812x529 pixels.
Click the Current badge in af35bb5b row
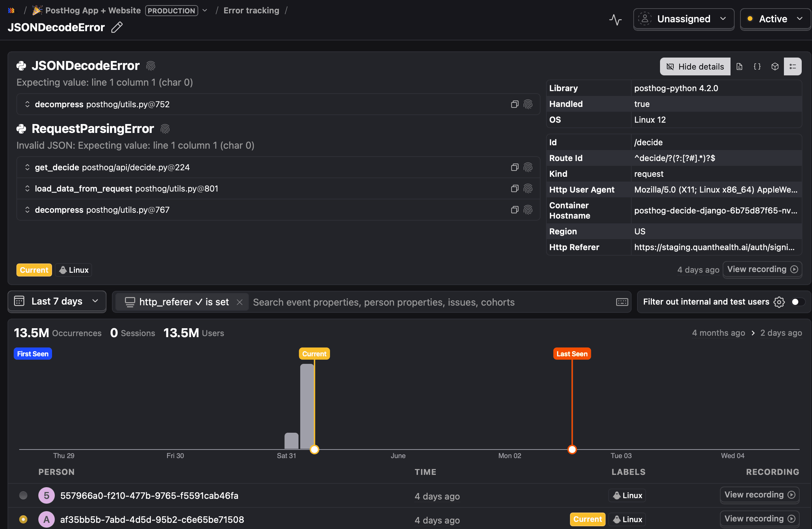pyautogui.click(x=587, y=519)
